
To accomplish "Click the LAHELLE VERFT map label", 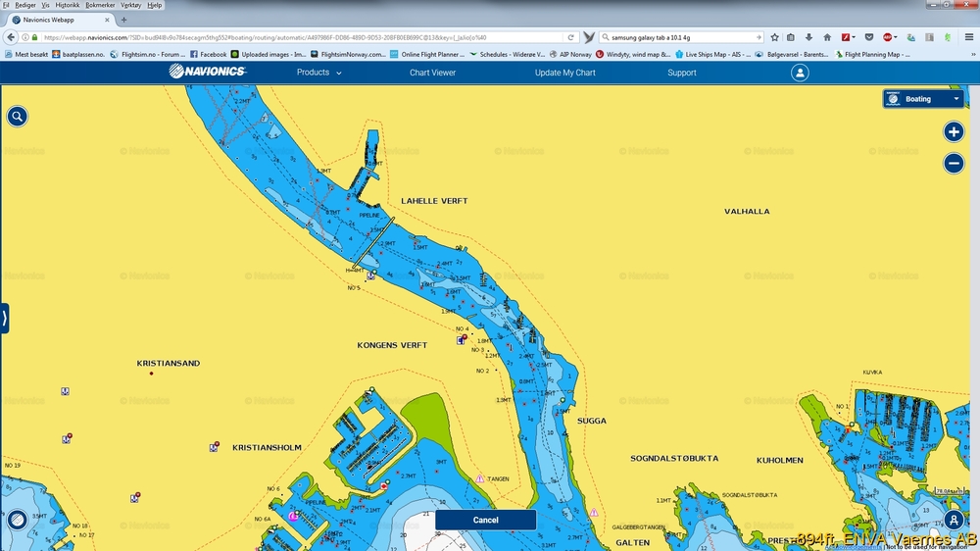I will click(434, 201).
